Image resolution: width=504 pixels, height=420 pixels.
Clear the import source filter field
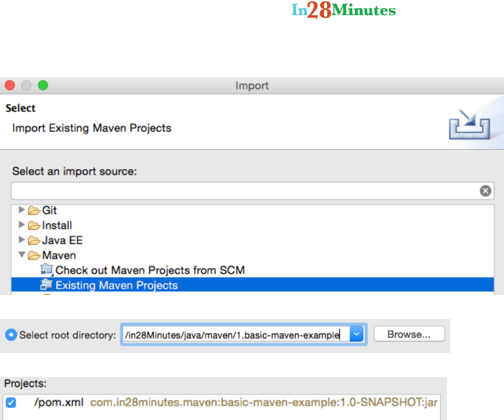485,191
